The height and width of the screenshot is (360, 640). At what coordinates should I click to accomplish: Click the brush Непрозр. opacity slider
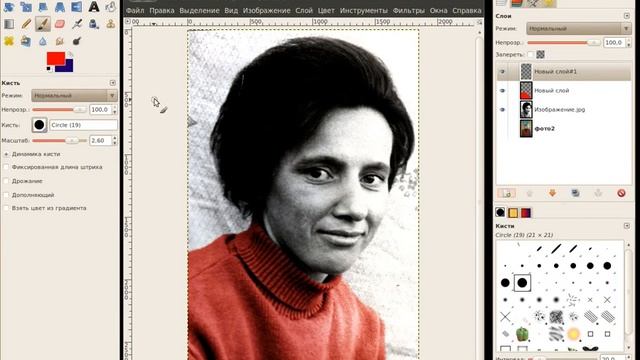[59, 109]
